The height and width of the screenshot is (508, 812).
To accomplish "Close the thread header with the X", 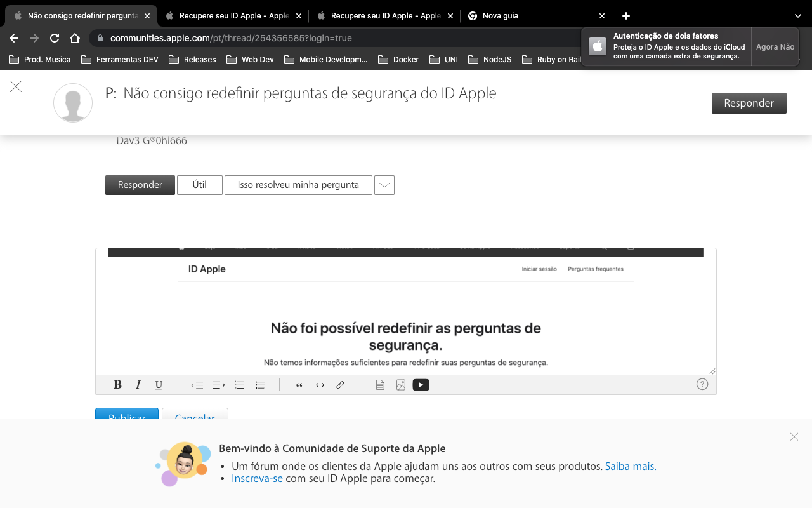I will [x=16, y=86].
